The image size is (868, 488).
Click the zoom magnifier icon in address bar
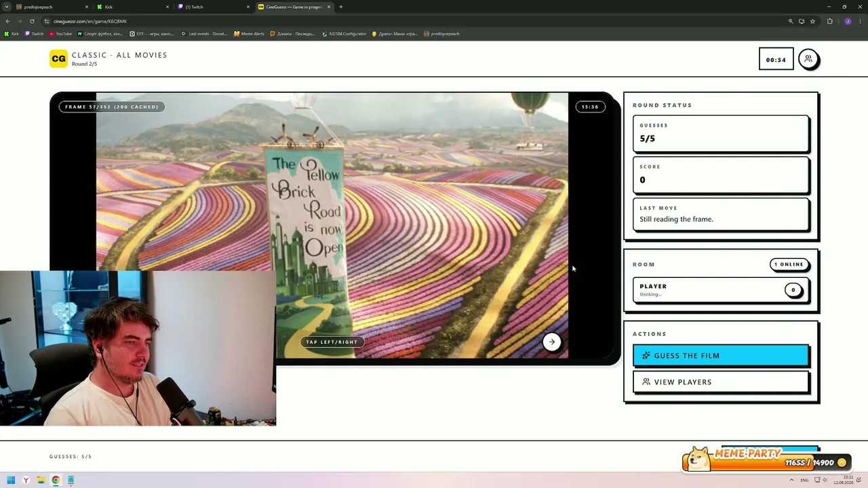point(791,21)
